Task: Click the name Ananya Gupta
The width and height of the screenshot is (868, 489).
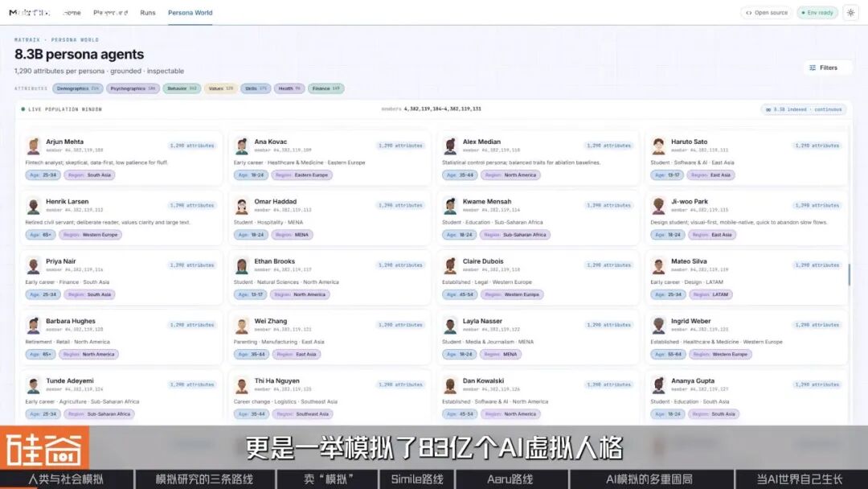Action: (693, 381)
